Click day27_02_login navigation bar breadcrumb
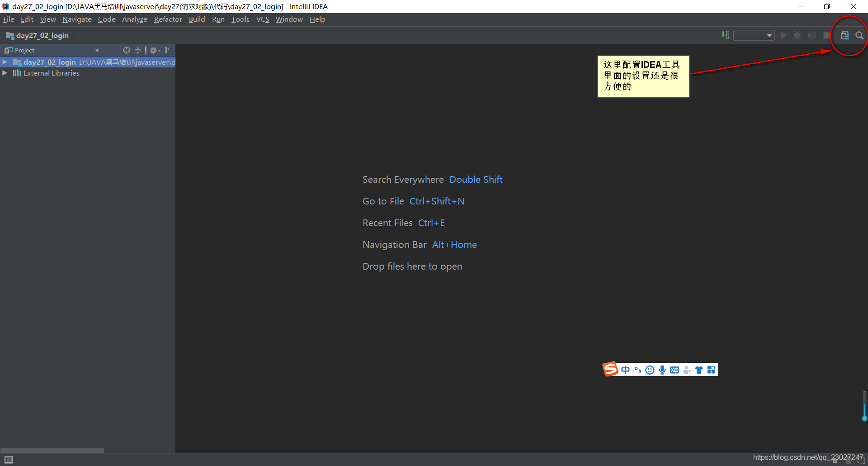868x466 pixels. tap(37, 35)
